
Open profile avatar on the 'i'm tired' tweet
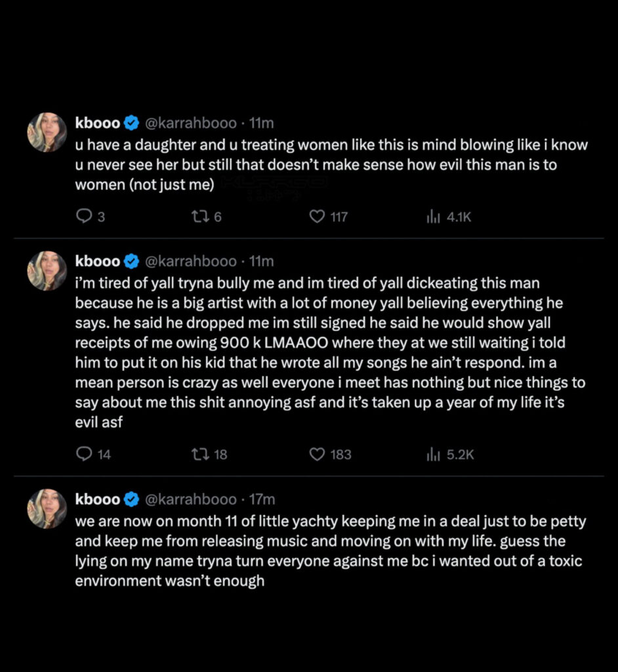(x=47, y=270)
